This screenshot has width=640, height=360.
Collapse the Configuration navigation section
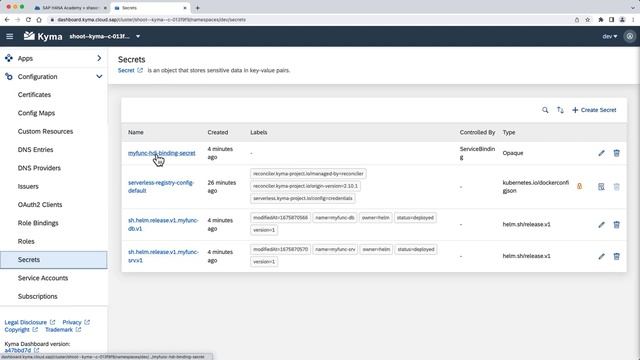click(x=99, y=76)
